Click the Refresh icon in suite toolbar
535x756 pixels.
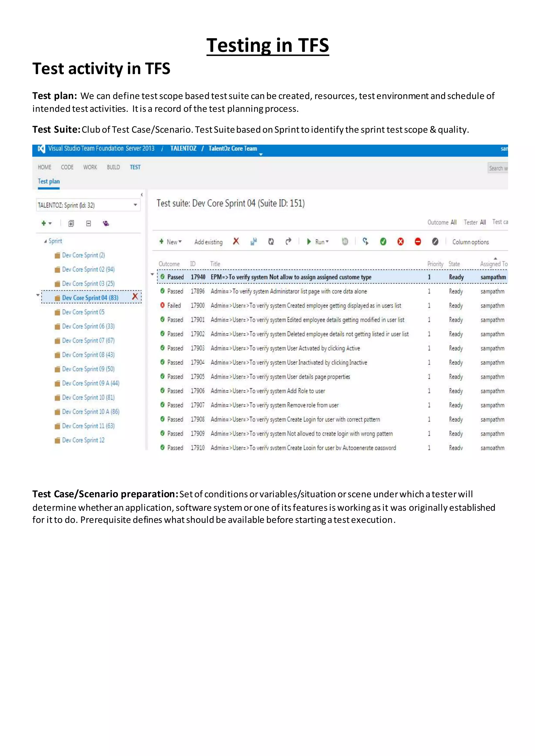click(x=271, y=242)
